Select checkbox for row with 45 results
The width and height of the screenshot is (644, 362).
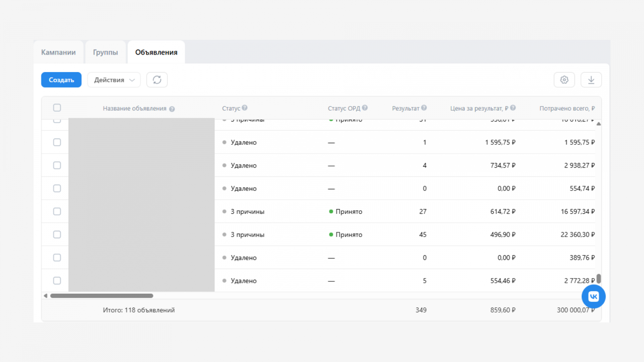pos(57,234)
